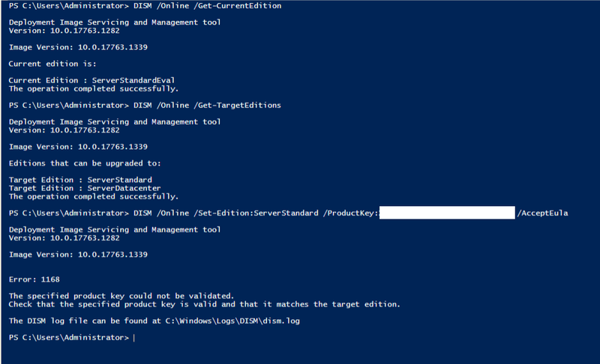Click the /AcceptEula switch text
600x364 pixels.
(x=542, y=213)
